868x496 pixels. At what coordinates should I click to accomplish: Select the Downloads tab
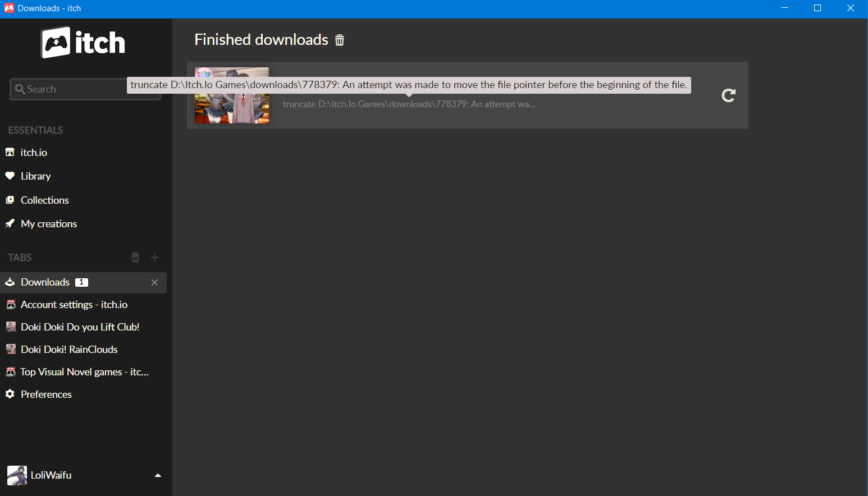click(83, 282)
